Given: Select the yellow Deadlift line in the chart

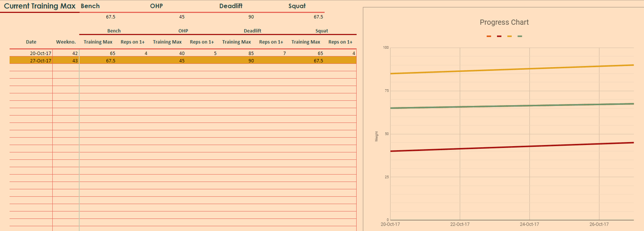Looking at the screenshot, I should coord(511,69).
